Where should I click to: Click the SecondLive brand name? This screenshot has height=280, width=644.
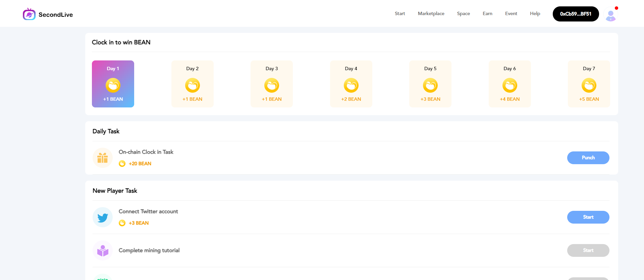(x=56, y=14)
